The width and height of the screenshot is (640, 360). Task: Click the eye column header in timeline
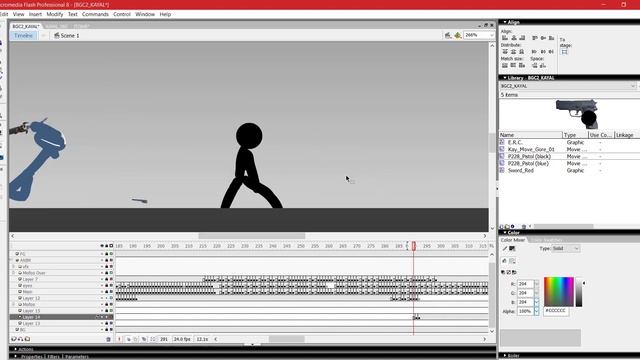tap(102, 246)
